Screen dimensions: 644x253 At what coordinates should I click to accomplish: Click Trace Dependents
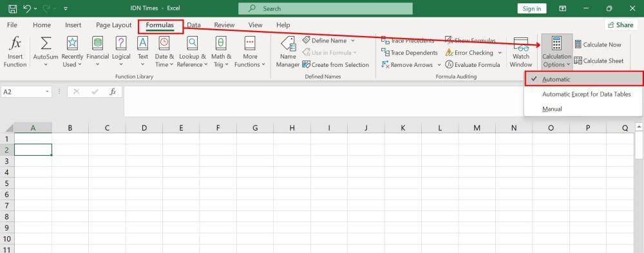coord(410,53)
